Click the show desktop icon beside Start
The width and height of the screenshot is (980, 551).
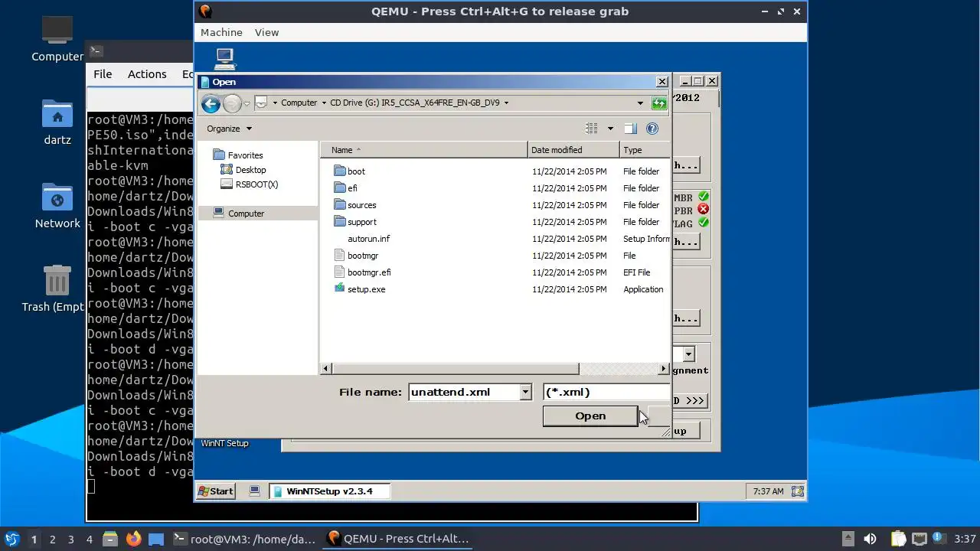click(x=255, y=491)
